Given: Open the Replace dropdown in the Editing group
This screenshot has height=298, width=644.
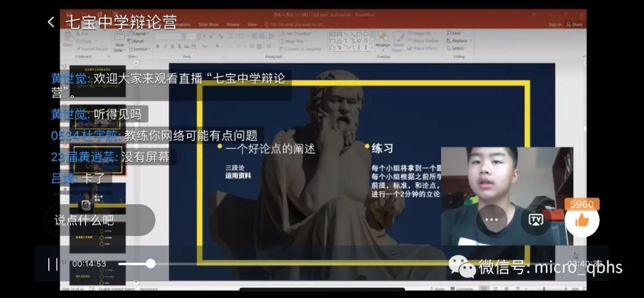Looking at the screenshot, I should click(x=459, y=41).
